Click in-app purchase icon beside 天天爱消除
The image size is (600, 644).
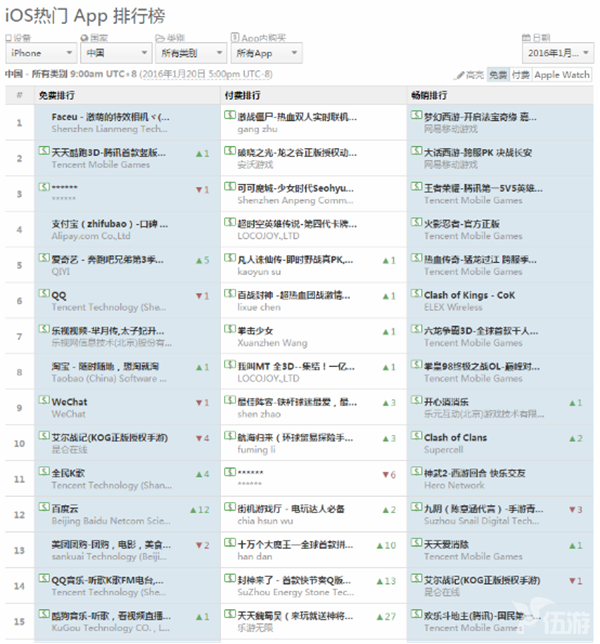coord(416,543)
